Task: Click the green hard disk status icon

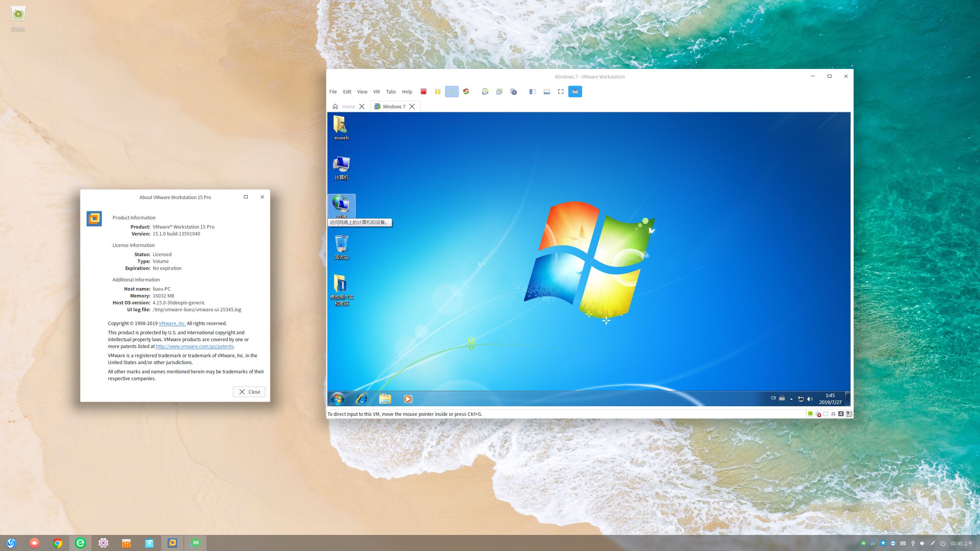Action: pos(810,414)
